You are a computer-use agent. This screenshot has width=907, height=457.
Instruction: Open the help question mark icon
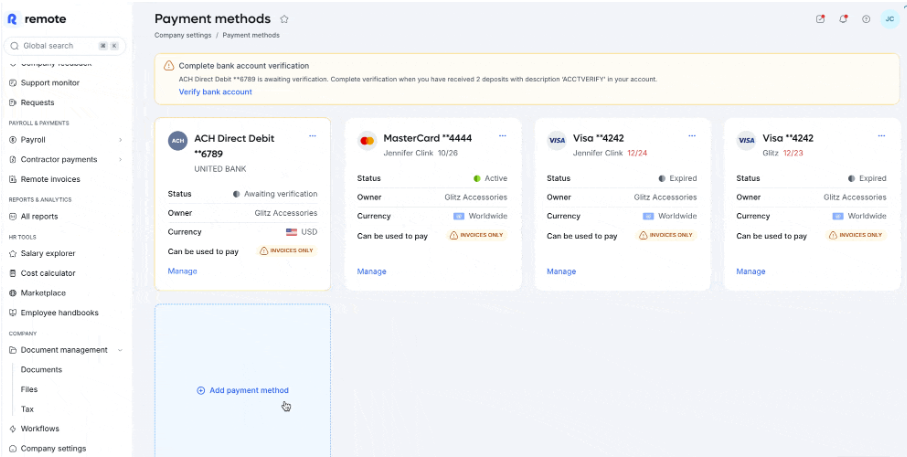tap(866, 19)
